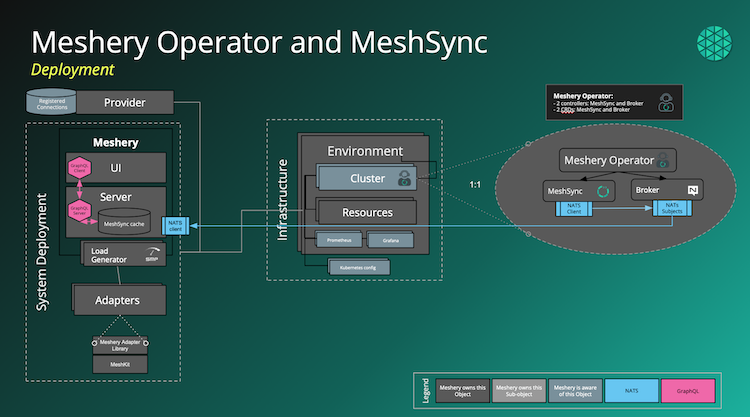750x417 pixels.
Task: Click the Registered Connections database cylinder
Action: tap(53, 103)
